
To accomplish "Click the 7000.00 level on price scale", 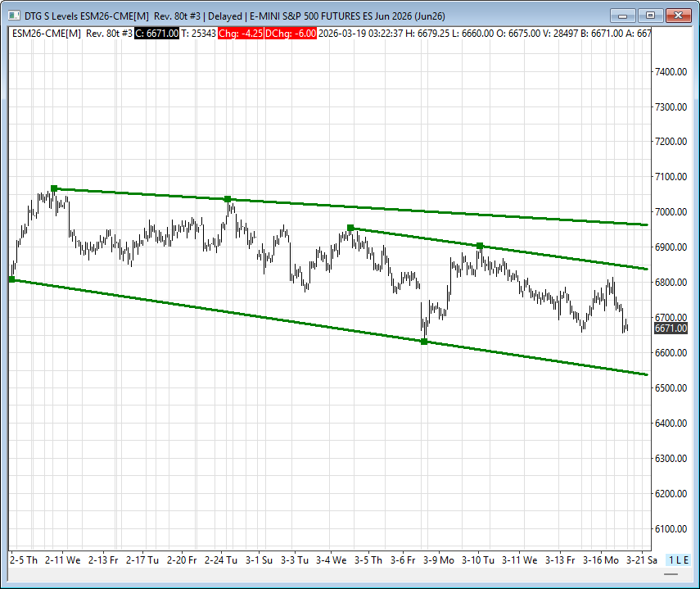I will point(670,212).
